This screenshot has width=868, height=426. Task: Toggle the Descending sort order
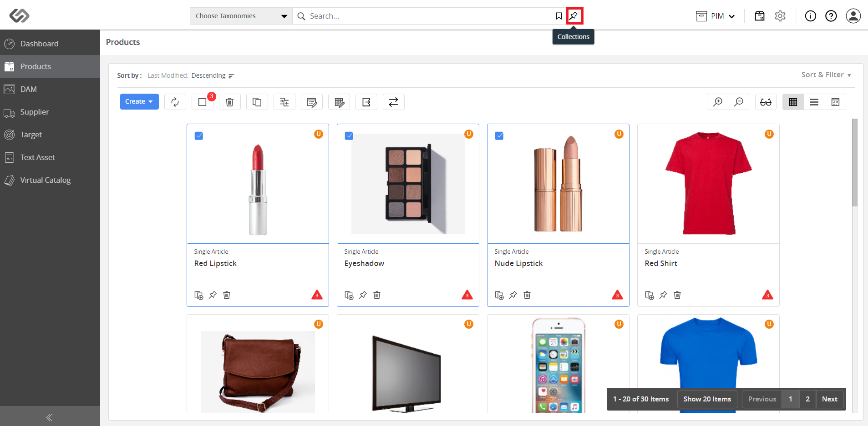pyautogui.click(x=213, y=75)
